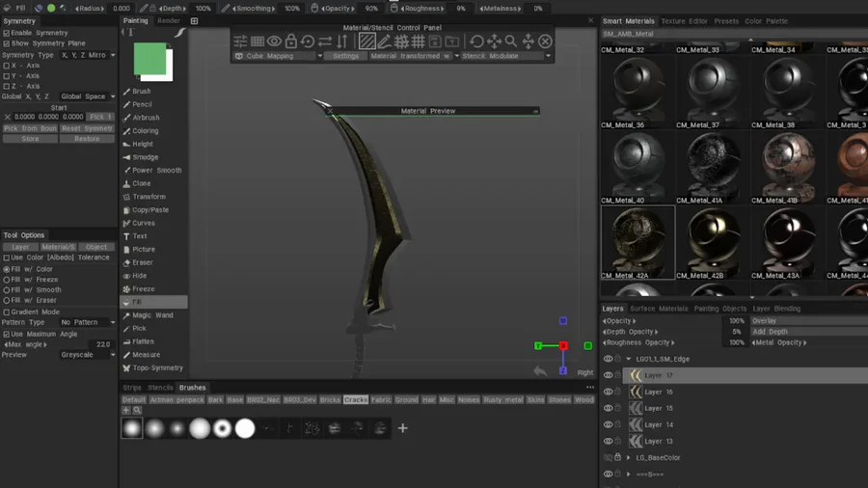This screenshot has height=488, width=868.
Task: Hide Layer 16 with its eye icon
Action: pyautogui.click(x=608, y=392)
